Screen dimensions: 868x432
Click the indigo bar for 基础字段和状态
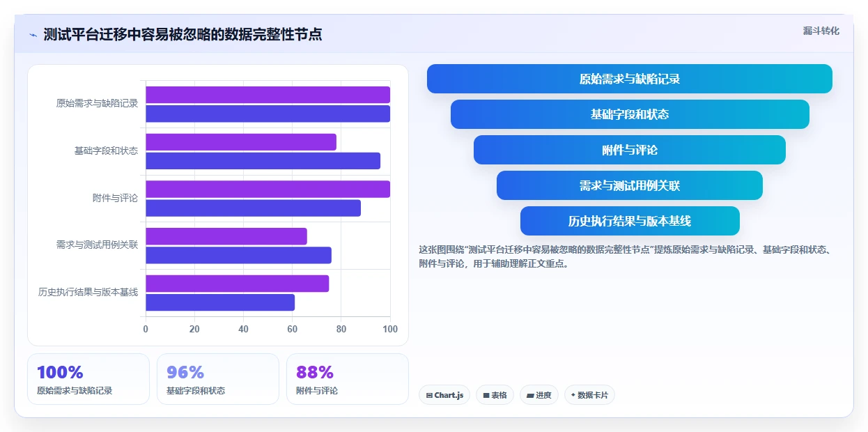pyautogui.click(x=263, y=161)
